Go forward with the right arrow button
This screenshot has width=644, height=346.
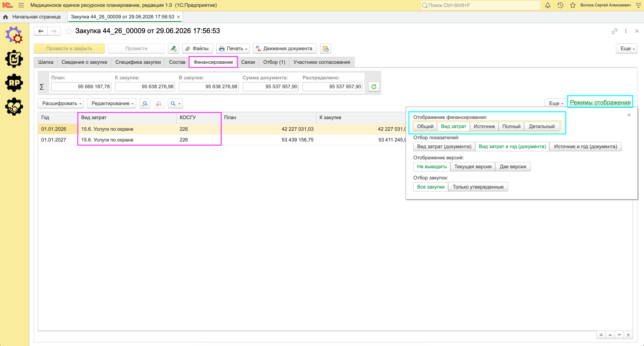54,31
